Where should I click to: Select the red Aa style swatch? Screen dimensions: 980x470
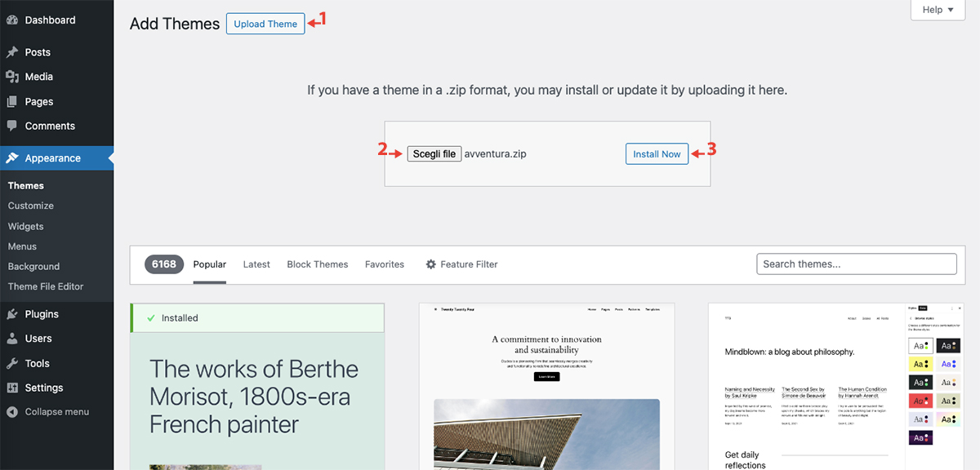pyautogui.click(x=921, y=401)
